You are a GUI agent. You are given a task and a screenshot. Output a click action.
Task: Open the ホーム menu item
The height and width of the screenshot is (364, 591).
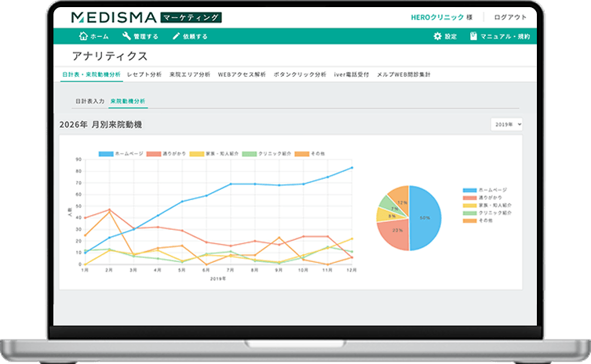coord(94,36)
